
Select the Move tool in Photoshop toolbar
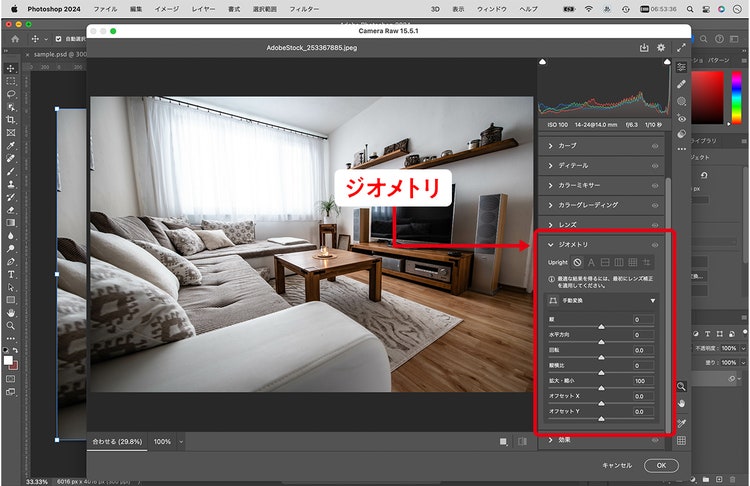point(11,68)
